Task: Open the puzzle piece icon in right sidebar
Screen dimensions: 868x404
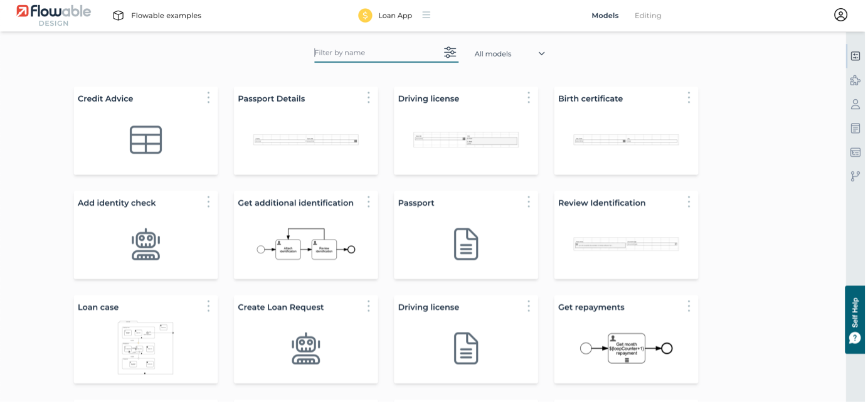Action: click(x=855, y=80)
